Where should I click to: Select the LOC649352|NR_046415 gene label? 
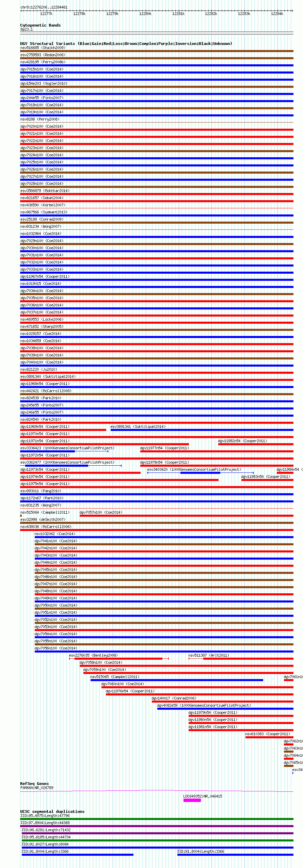pos(203,796)
